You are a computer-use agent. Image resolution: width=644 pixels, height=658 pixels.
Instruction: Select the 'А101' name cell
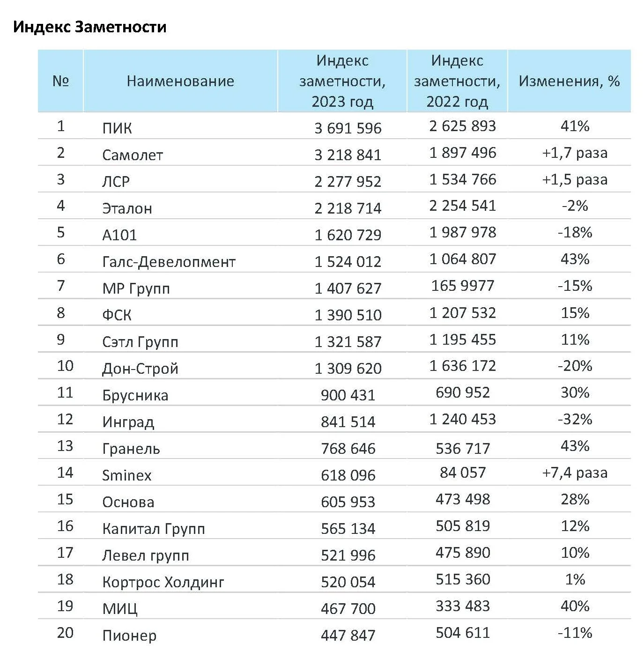(x=119, y=235)
